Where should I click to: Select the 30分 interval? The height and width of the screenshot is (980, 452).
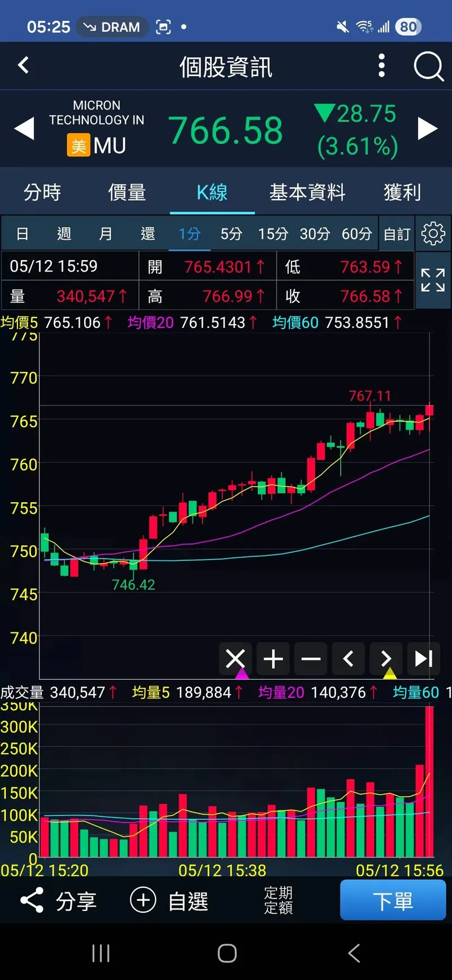pyautogui.click(x=315, y=234)
